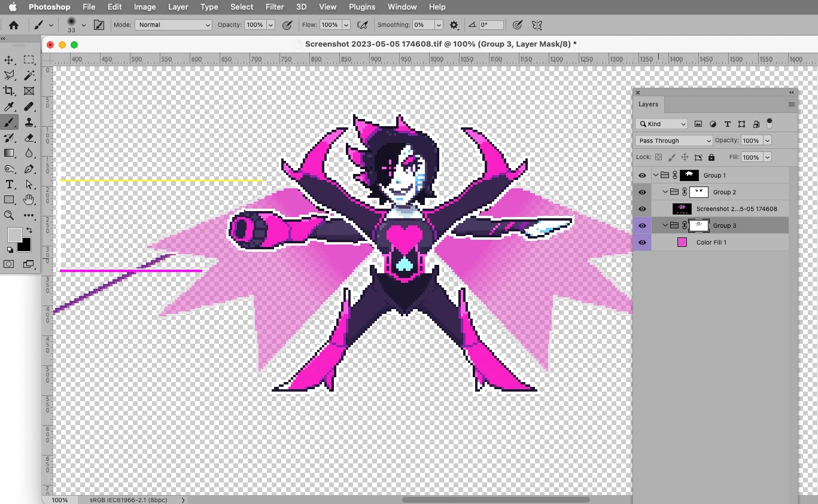Viewport: 818px width, 504px height.
Task: Select the Hand tool
Action: [29, 200]
